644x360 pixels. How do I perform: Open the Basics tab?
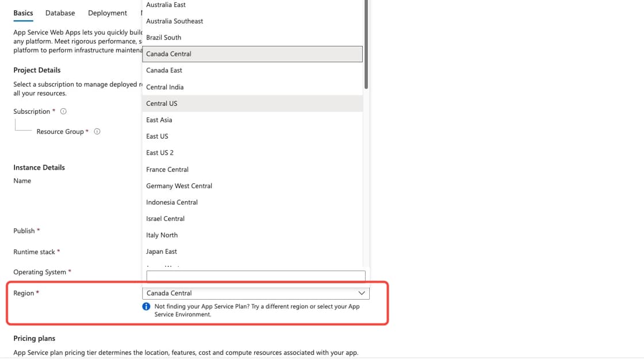pyautogui.click(x=23, y=13)
